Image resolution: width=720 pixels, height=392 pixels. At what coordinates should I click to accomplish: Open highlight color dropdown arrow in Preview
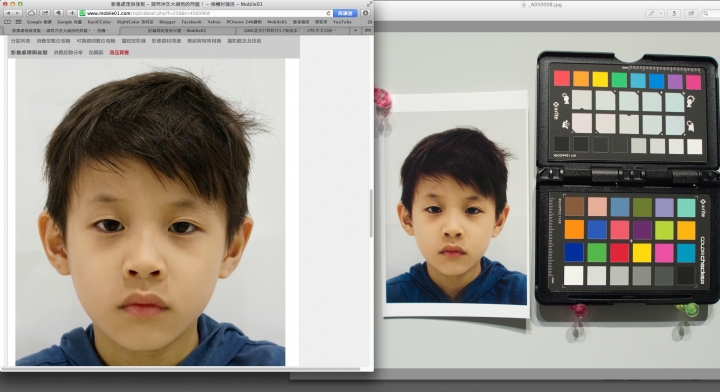point(661,13)
